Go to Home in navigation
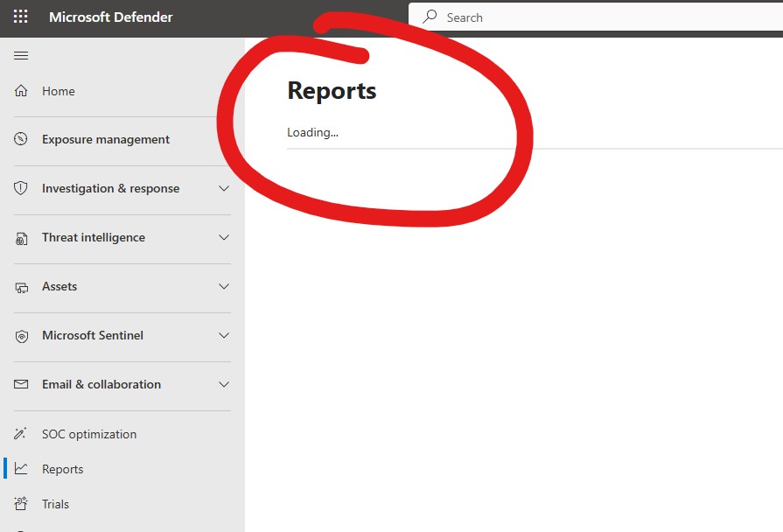Image resolution: width=783 pixels, height=532 pixels. click(x=59, y=91)
